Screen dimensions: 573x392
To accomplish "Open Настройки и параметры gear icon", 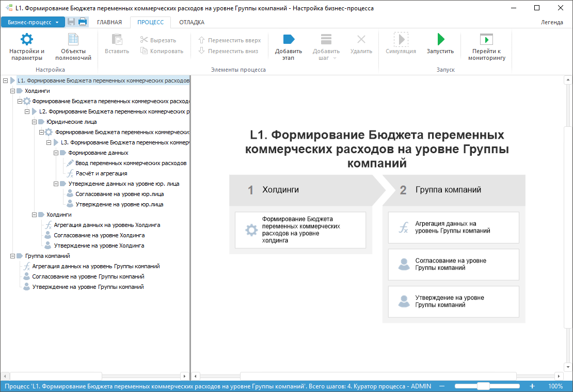I will (26, 40).
